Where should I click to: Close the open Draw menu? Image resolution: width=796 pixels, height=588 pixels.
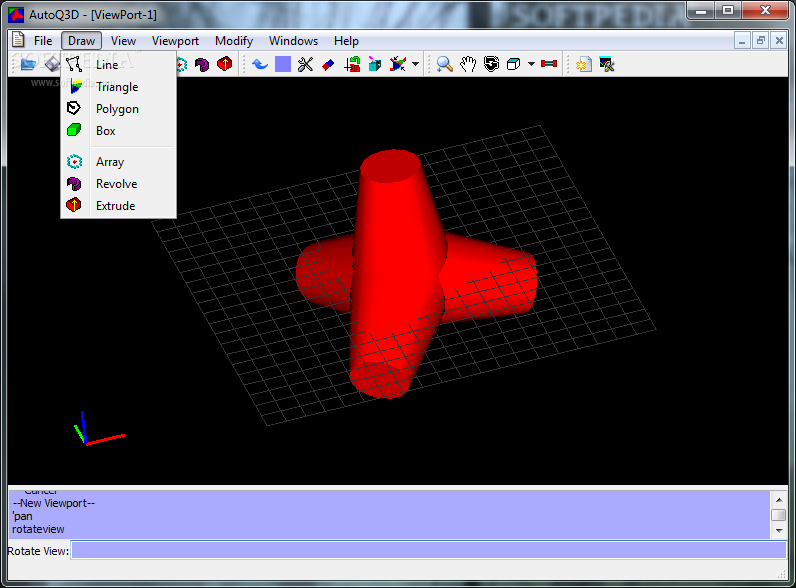[x=81, y=41]
